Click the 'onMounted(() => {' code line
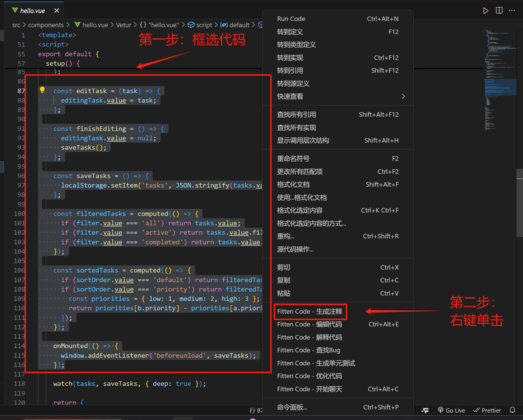523x420 pixels. (x=86, y=346)
